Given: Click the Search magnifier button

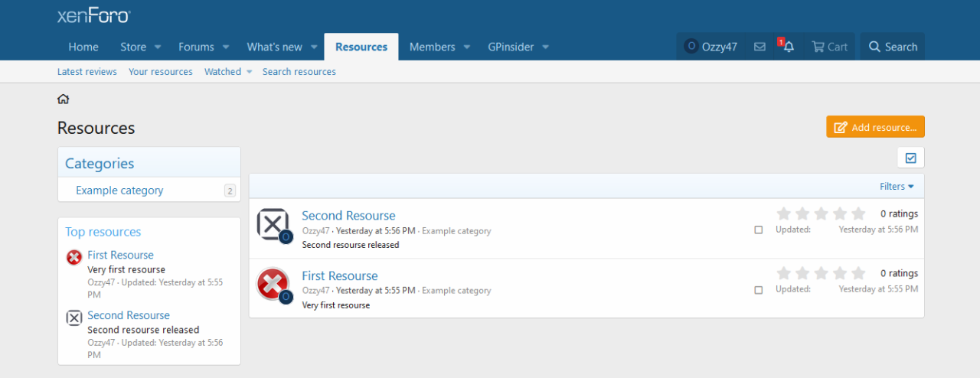Looking at the screenshot, I should click(893, 47).
